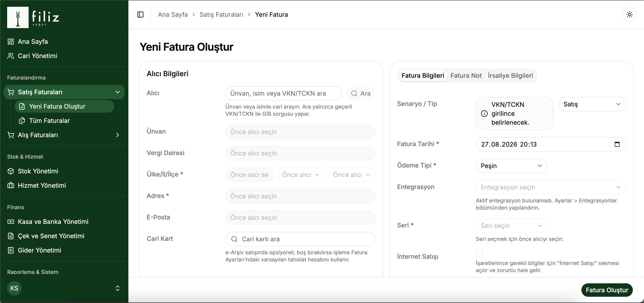Click the Ara search button
This screenshot has height=303, width=644.
360,93
